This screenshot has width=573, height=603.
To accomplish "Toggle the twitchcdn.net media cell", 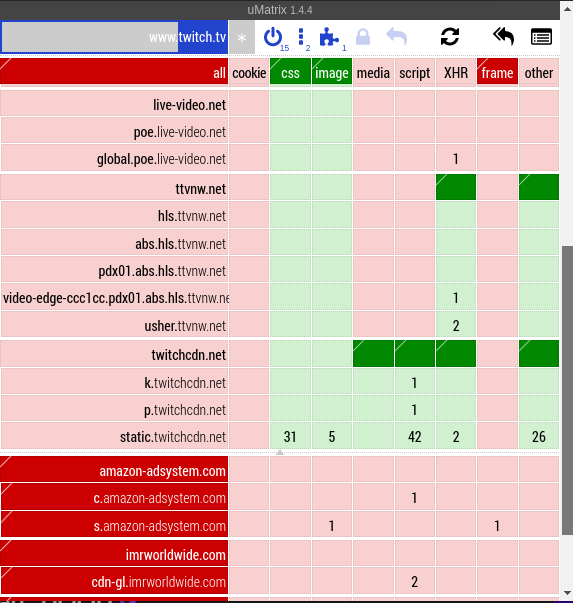I will coord(373,353).
